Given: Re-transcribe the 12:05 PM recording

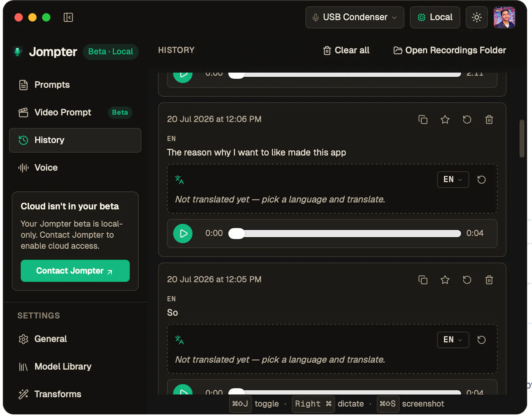Looking at the screenshot, I should tap(467, 280).
